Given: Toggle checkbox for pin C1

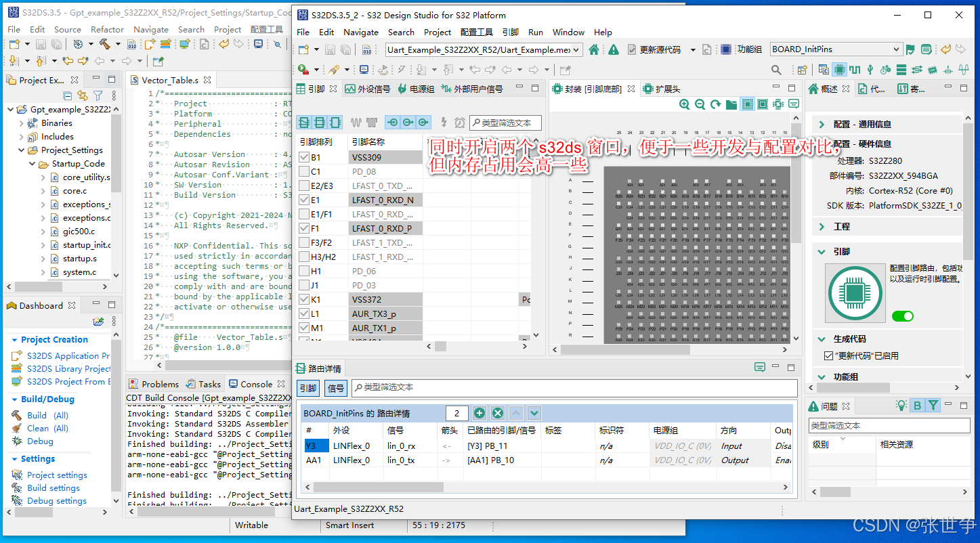Looking at the screenshot, I should (304, 171).
